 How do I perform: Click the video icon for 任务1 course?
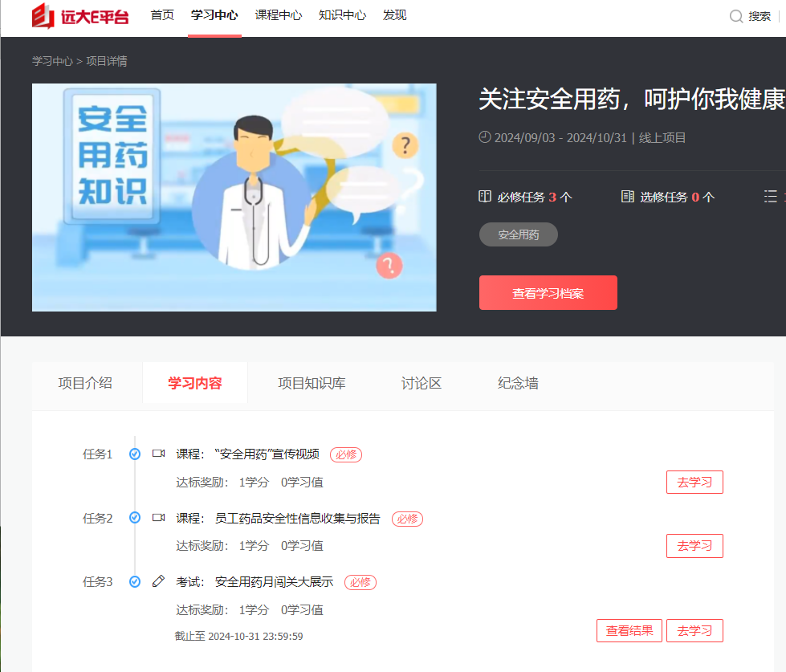(158, 454)
